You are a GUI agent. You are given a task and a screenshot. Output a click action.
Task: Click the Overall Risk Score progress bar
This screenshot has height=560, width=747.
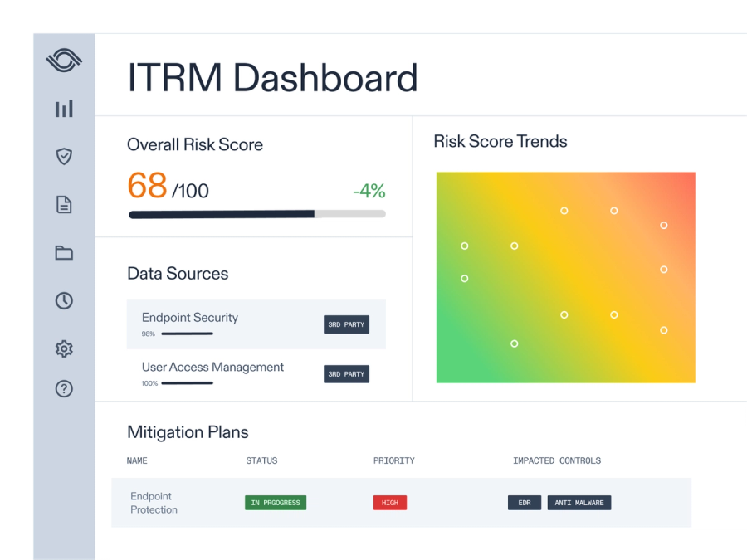coord(256,214)
